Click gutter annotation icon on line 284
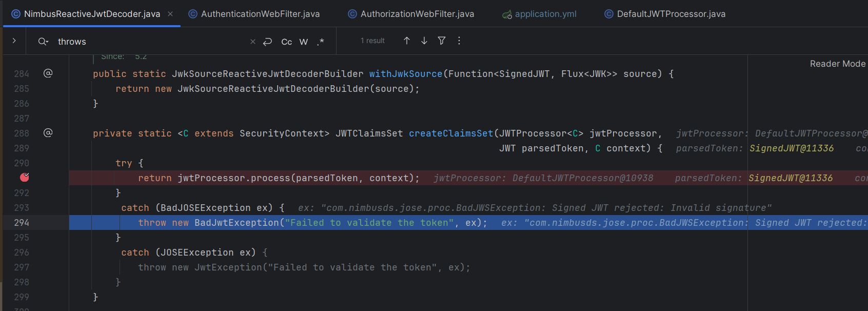This screenshot has height=311, width=868. click(x=48, y=73)
